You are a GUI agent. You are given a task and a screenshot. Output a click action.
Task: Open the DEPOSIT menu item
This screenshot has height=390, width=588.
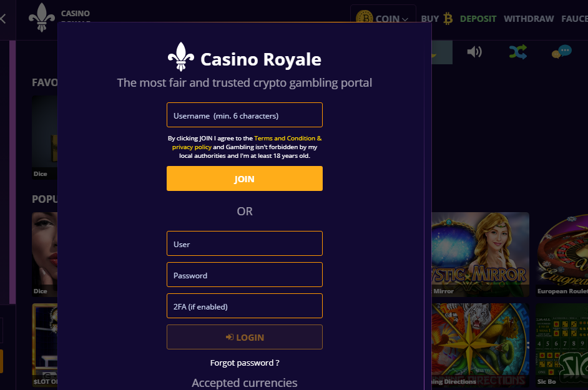(x=478, y=19)
